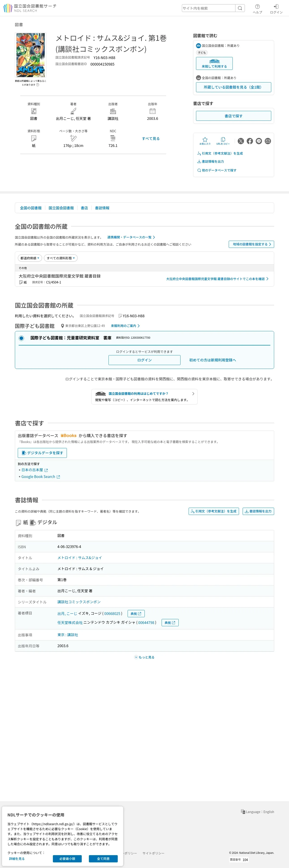The height and width of the screenshot is (868, 289).
Task: Click the search magnifier button in header
Action: pos(240,8)
